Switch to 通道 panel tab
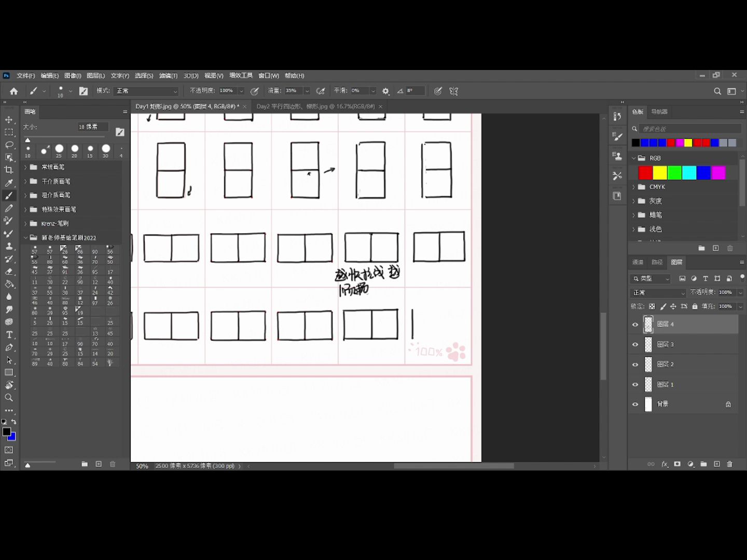The height and width of the screenshot is (560, 747). pyautogui.click(x=638, y=262)
